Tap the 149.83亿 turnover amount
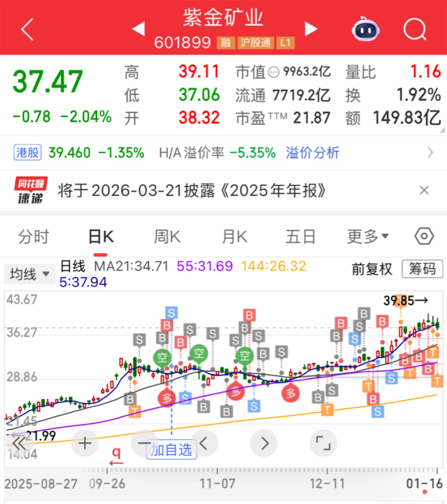The width and height of the screenshot is (447, 504). [407, 118]
